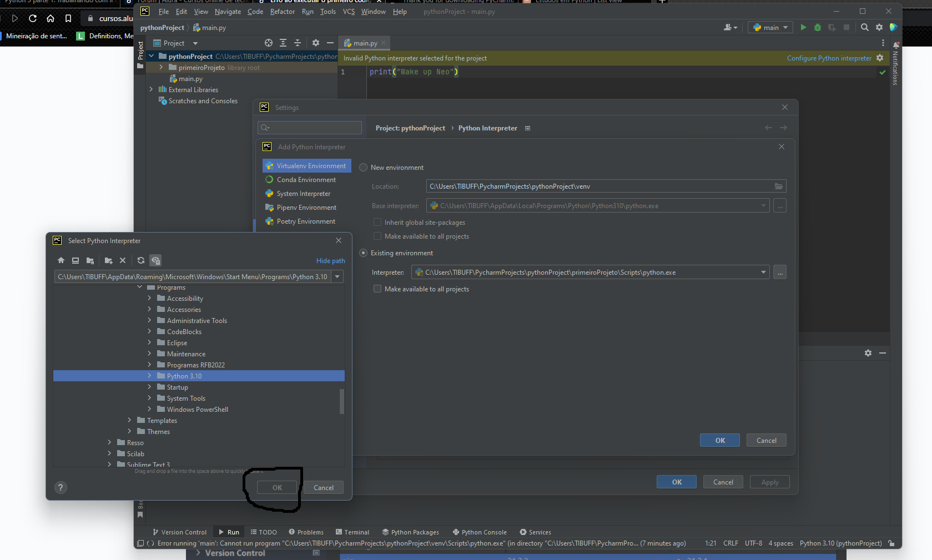Click Cancel in Add Python Interpreter dialog

point(767,440)
